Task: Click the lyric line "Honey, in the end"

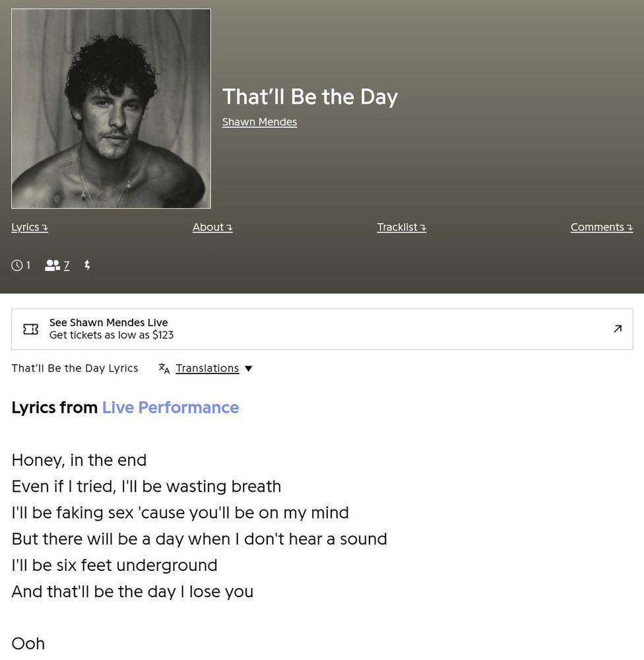Action: tap(79, 460)
